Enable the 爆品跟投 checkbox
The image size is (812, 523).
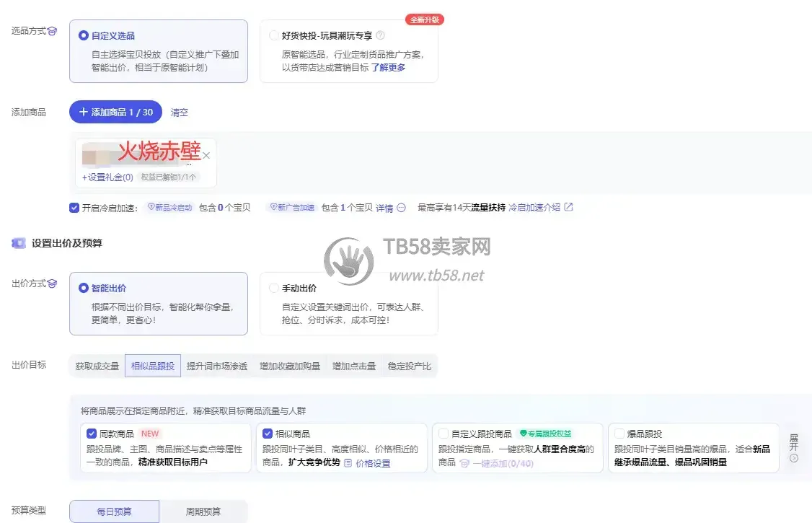619,434
